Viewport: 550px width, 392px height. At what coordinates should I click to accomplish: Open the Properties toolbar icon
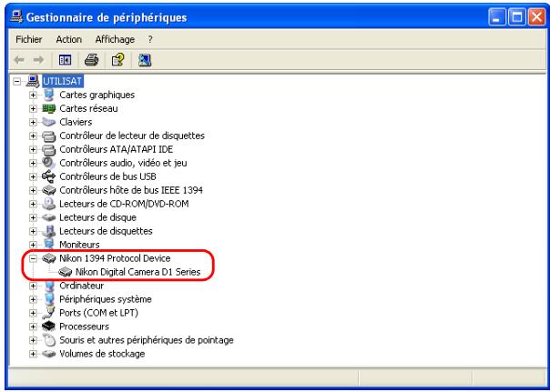[x=118, y=60]
